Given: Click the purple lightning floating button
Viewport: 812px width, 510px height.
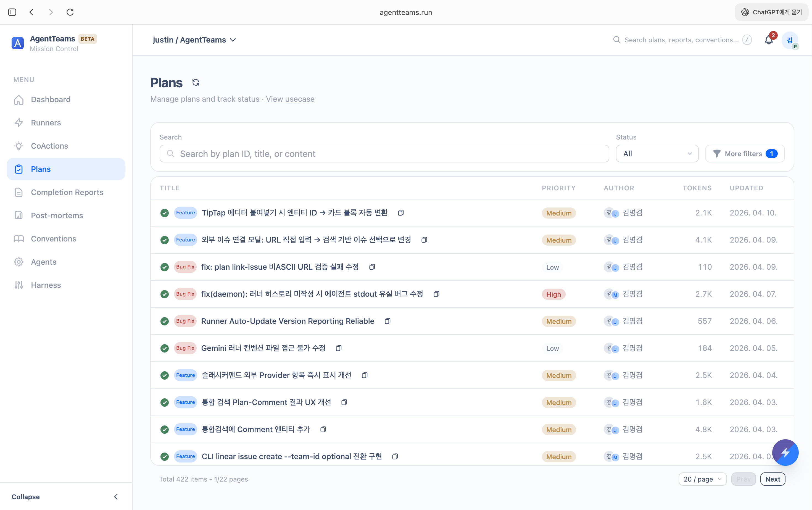Looking at the screenshot, I should 785,452.
